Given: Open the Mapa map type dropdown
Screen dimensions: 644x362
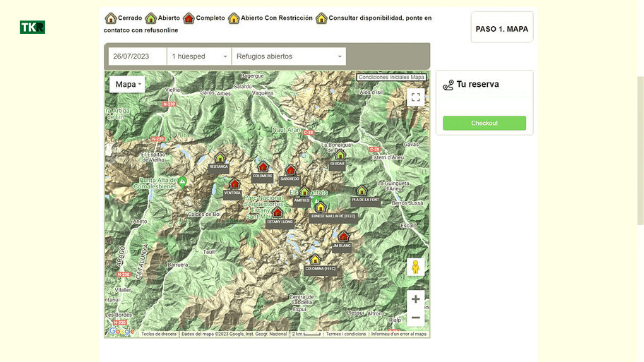Looking at the screenshot, I should click(127, 85).
